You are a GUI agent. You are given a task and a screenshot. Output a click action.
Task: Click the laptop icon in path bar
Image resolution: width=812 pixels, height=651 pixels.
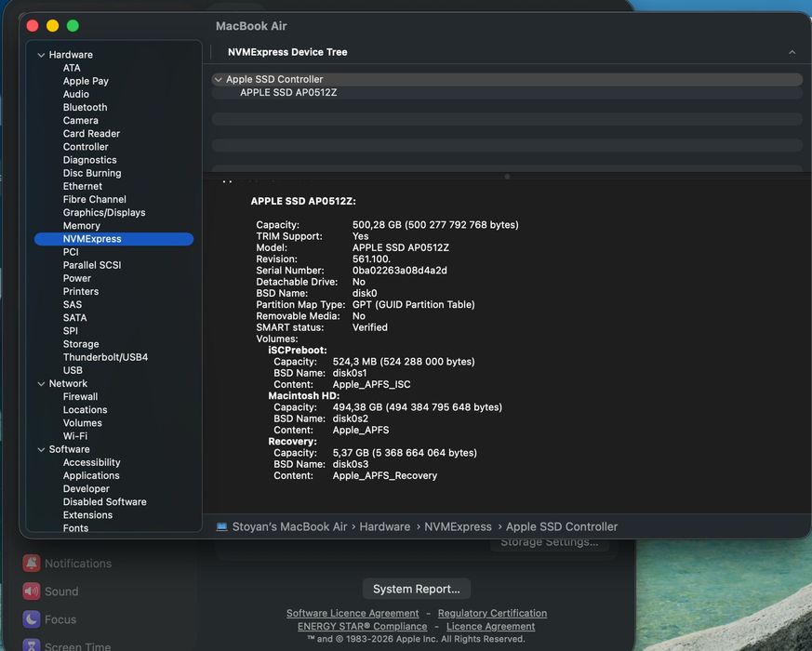(x=221, y=526)
